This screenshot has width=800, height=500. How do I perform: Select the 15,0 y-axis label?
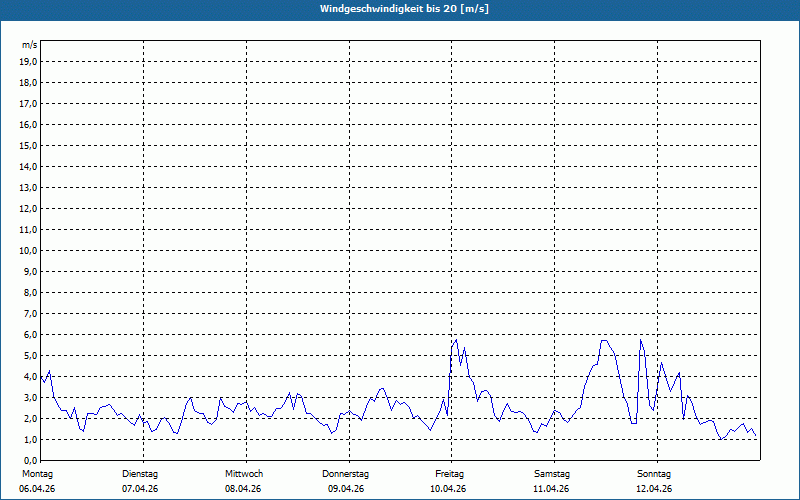pos(28,145)
